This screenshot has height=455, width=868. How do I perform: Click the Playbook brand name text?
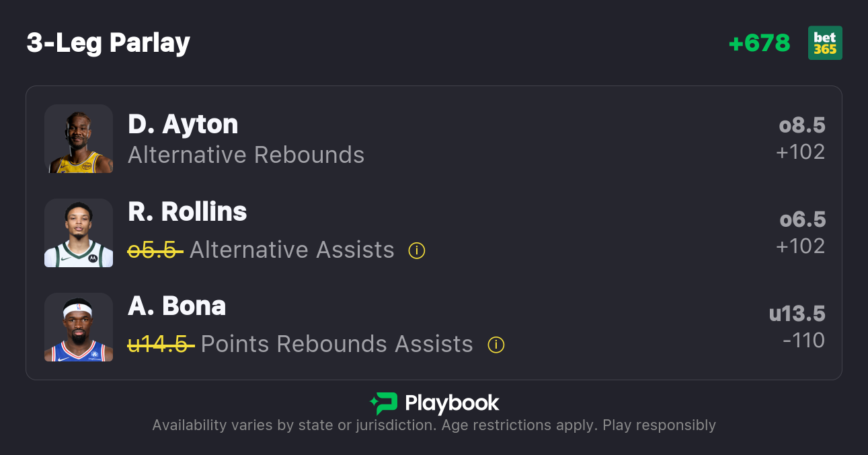click(x=452, y=404)
